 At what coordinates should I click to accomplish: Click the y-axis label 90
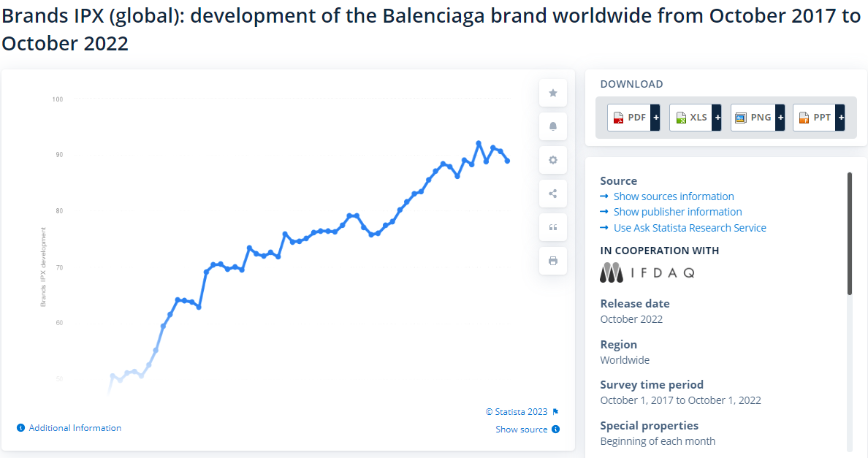pyautogui.click(x=59, y=155)
